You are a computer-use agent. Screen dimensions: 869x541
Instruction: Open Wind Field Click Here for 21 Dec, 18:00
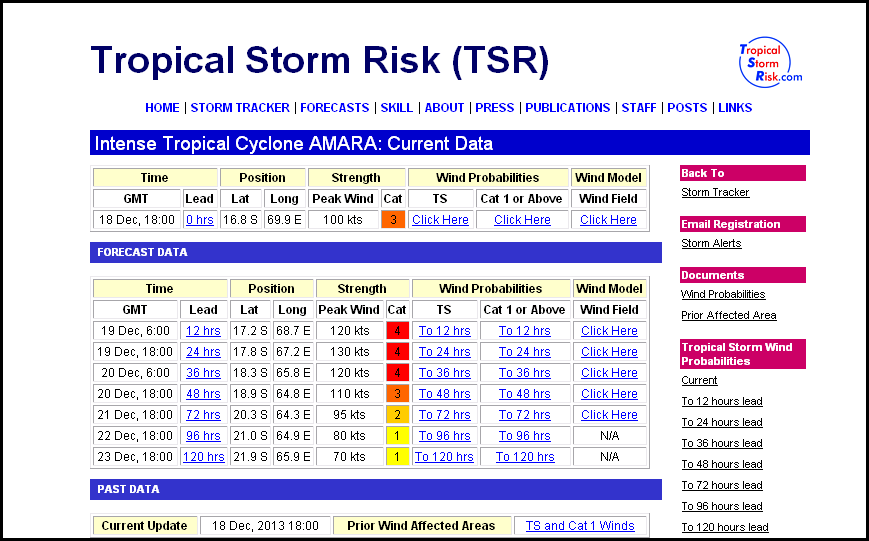click(609, 415)
